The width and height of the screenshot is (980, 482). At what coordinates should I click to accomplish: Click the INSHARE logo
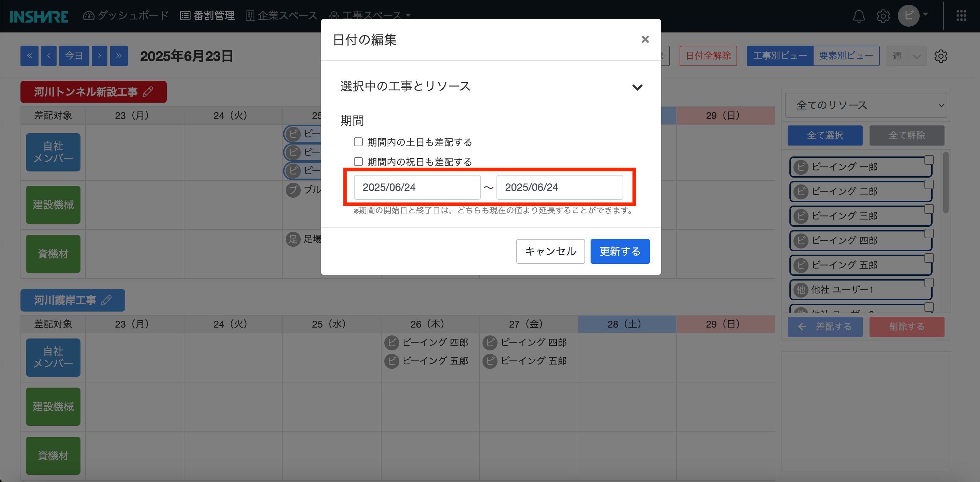click(39, 16)
